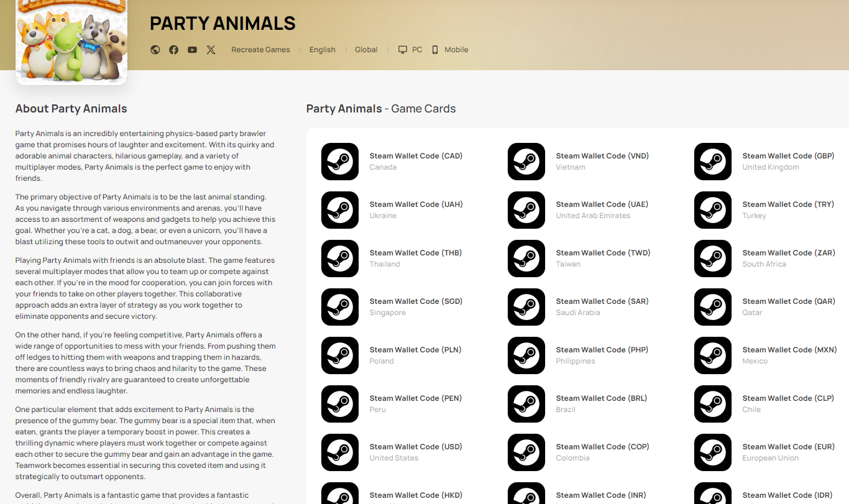This screenshot has width=849, height=504.
Task: Click the 'Party Animals - Game Cards' heading
Action: click(381, 109)
